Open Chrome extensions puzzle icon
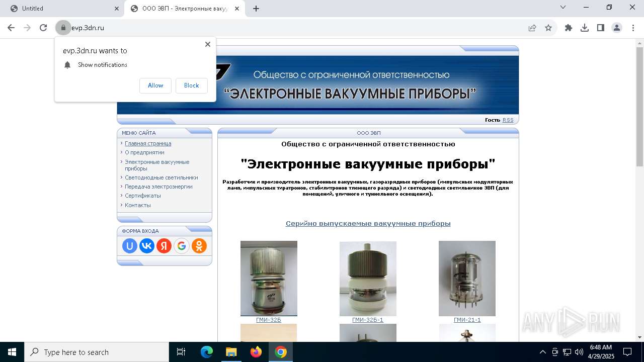This screenshot has width=644, height=362. (569, 28)
